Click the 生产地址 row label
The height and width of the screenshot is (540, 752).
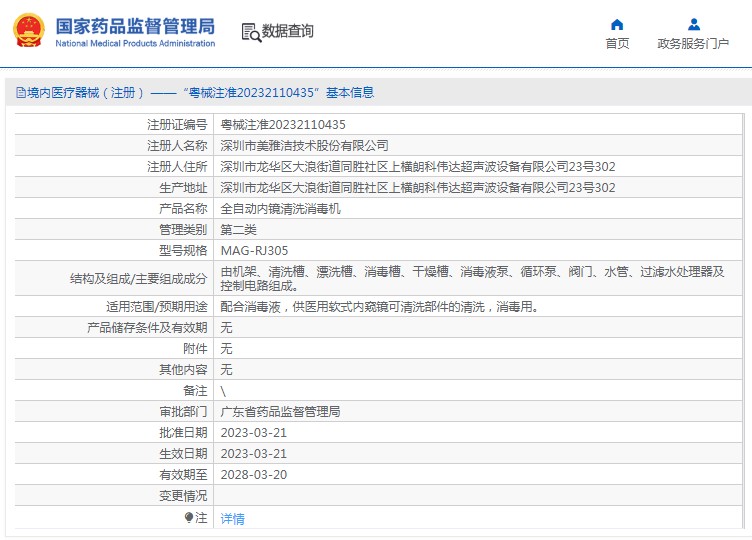coord(183,188)
